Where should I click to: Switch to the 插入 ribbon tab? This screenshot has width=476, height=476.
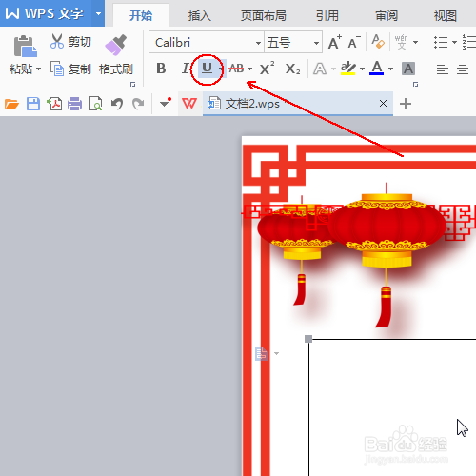click(x=199, y=15)
